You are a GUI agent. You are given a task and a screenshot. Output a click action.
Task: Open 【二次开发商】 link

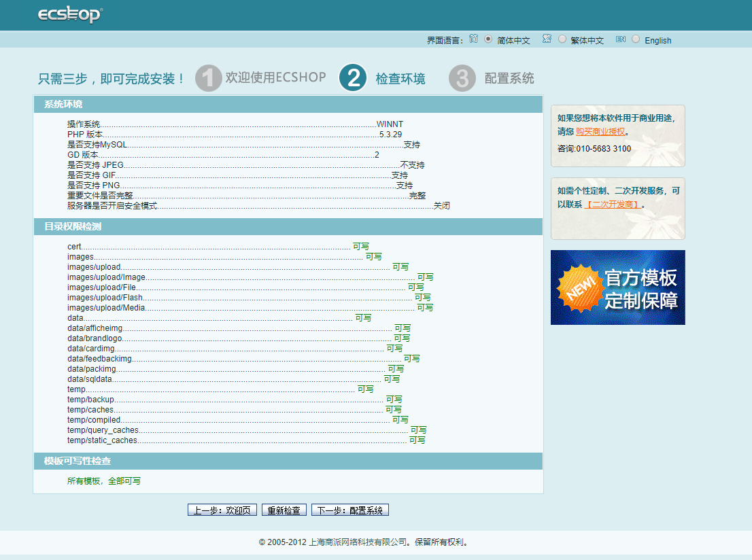pyautogui.click(x=613, y=205)
